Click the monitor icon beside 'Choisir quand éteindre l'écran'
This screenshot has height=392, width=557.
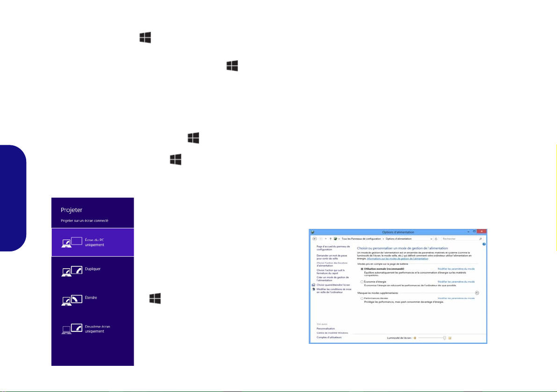(313, 285)
